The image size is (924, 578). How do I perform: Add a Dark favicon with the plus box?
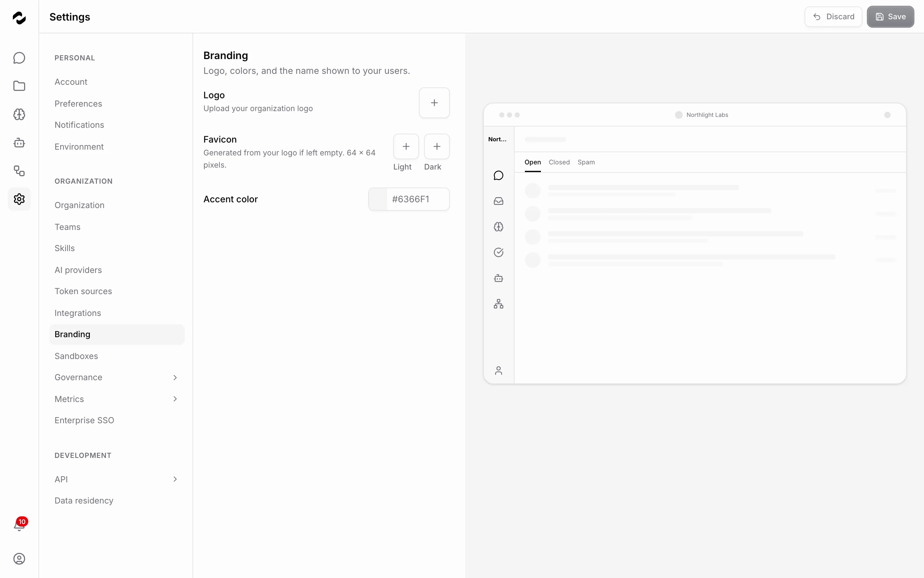(437, 146)
